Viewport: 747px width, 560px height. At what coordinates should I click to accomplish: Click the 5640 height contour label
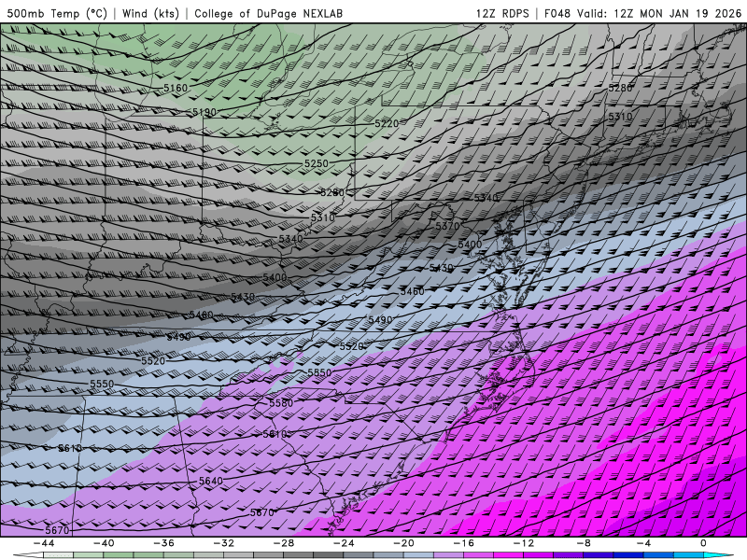coord(211,481)
